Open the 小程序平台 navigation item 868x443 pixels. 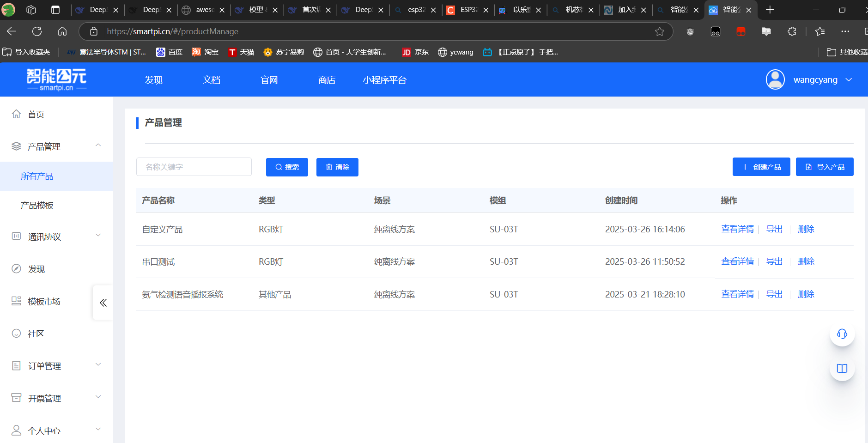[384, 79]
